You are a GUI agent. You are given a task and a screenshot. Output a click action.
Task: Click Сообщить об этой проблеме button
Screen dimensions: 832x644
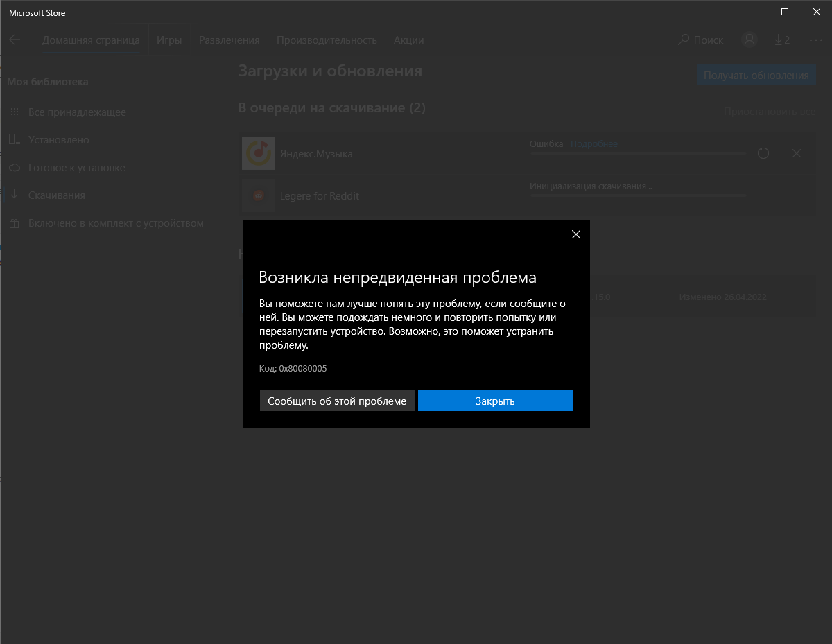337,401
